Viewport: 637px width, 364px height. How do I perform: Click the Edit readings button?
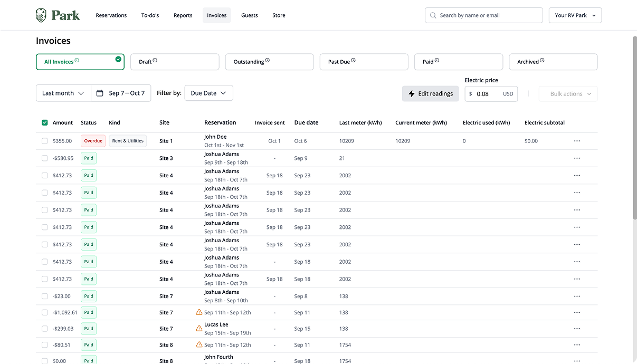coord(431,94)
